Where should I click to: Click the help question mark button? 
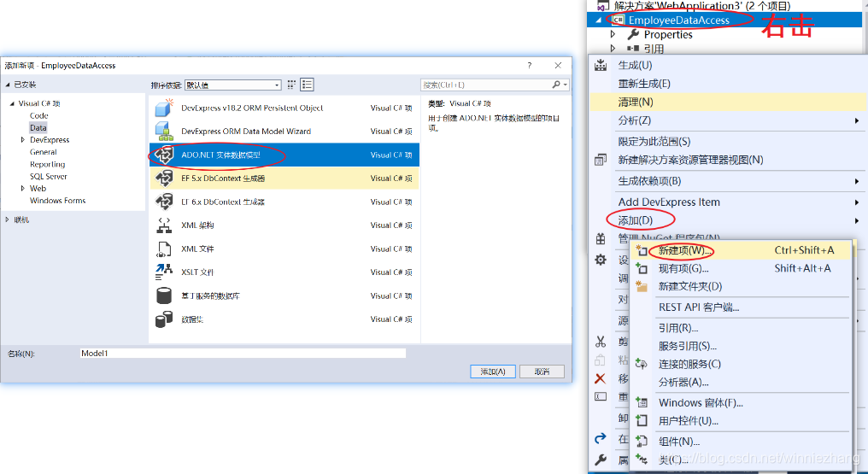529,65
